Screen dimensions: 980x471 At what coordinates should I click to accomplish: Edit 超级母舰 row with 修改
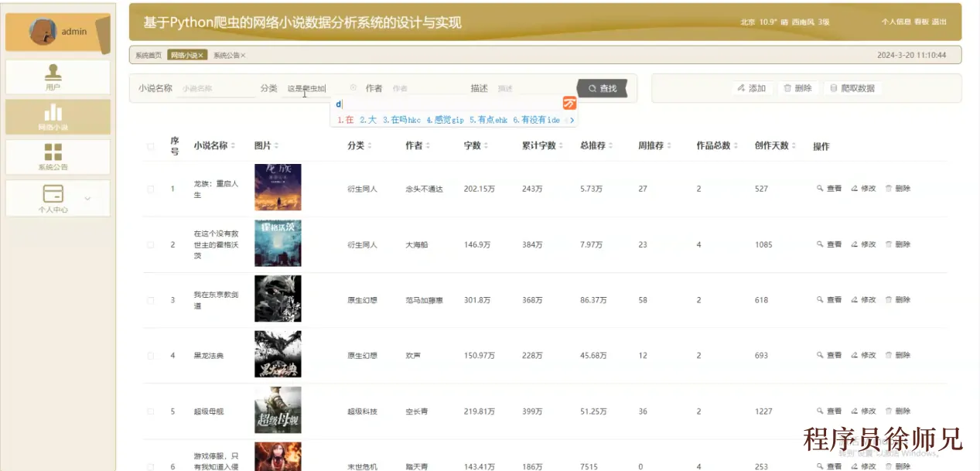click(x=863, y=411)
